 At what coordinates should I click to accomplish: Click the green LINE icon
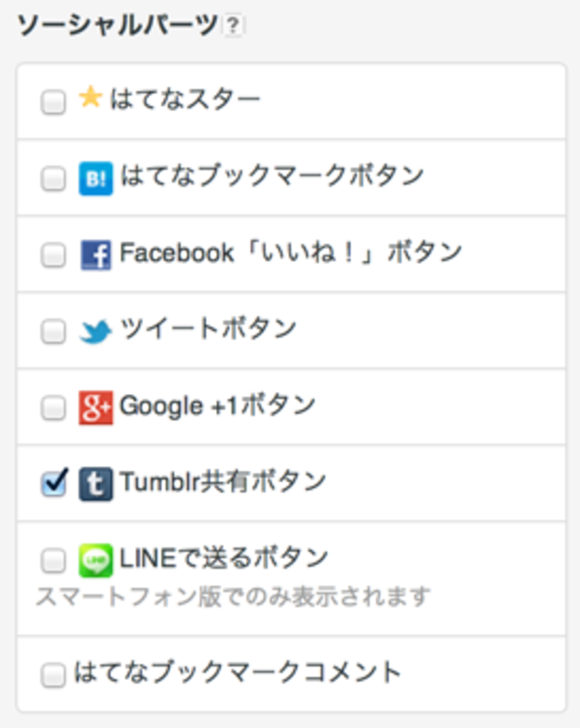pyautogui.click(x=95, y=560)
